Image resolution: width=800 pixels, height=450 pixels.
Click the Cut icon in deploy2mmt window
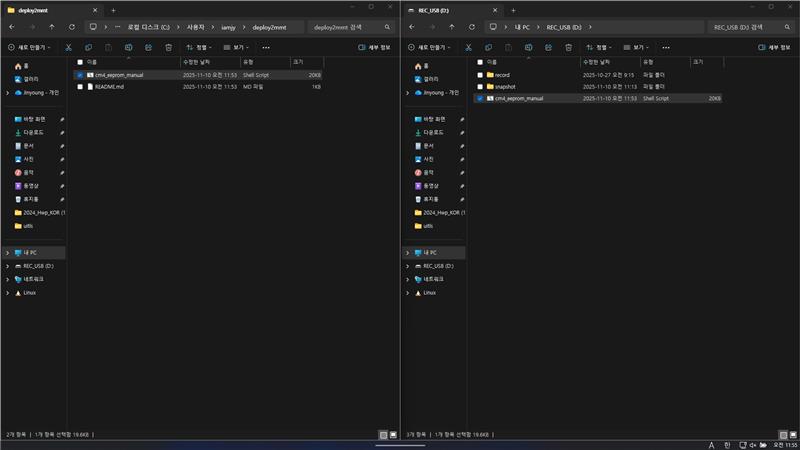69,47
